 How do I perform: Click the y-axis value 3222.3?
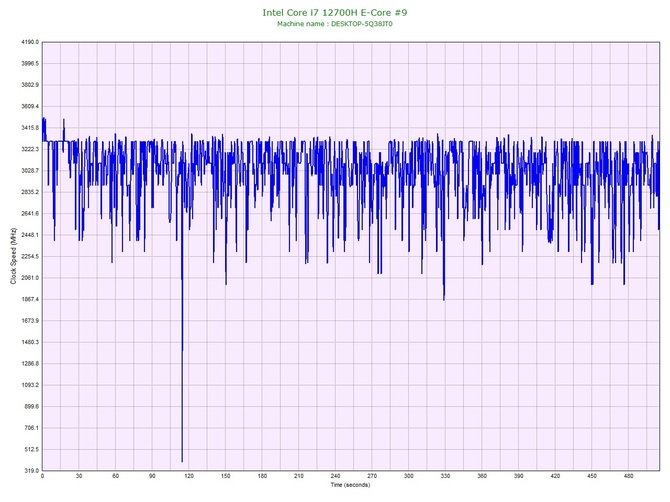(x=30, y=149)
